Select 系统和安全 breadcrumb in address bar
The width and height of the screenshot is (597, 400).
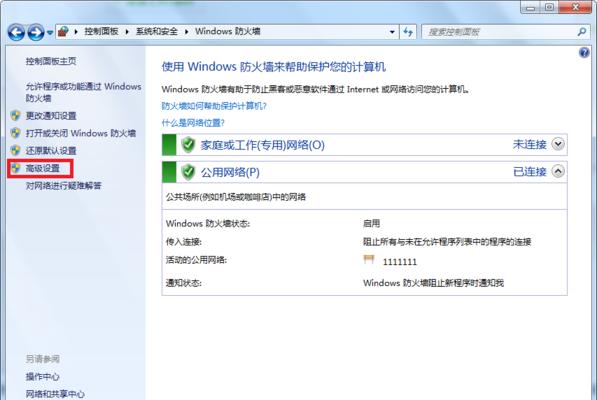click(156, 32)
